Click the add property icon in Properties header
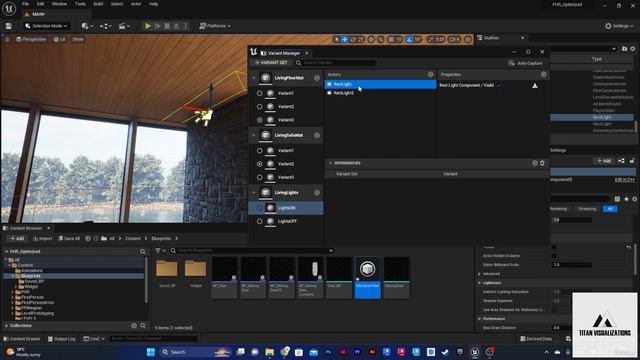The image size is (640, 360). point(543,75)
